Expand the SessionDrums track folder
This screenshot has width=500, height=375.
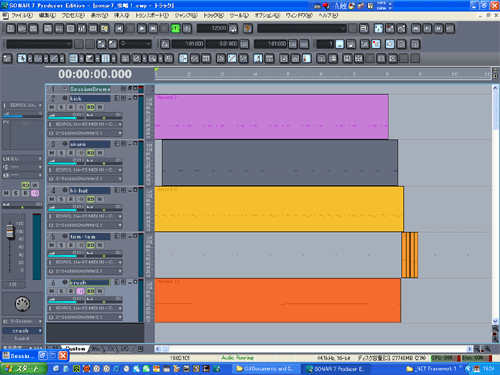point(65,89)
